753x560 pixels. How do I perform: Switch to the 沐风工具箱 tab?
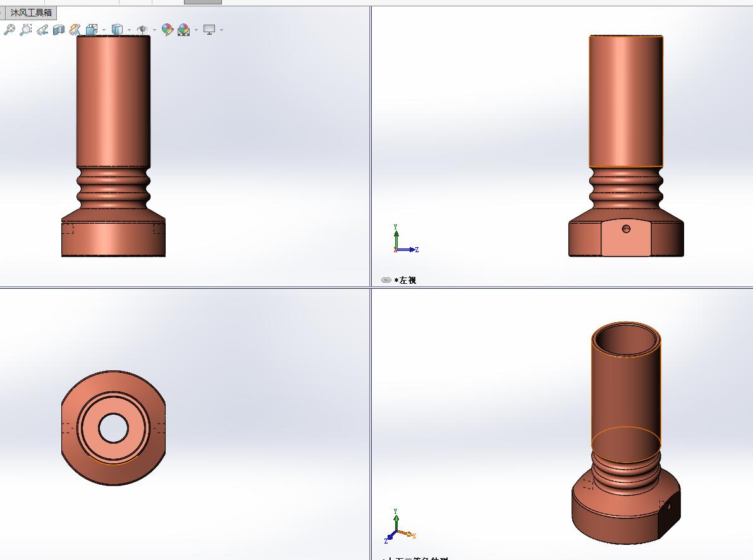pos(31,13)
